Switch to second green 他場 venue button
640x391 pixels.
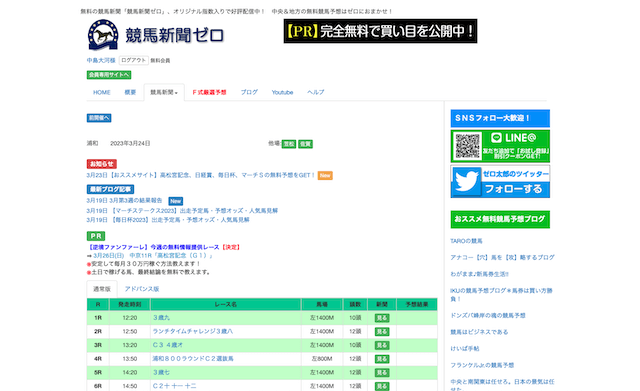click(x=305, y=144)
